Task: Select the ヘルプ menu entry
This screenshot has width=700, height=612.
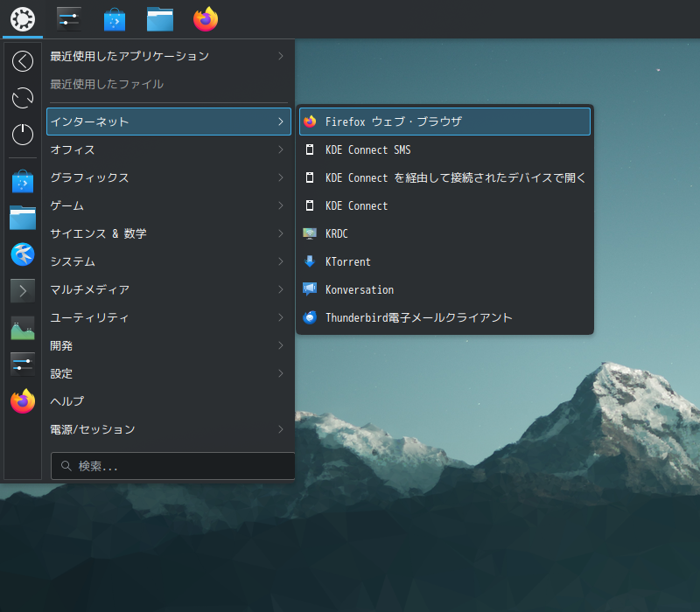Action: click(169, 401)
